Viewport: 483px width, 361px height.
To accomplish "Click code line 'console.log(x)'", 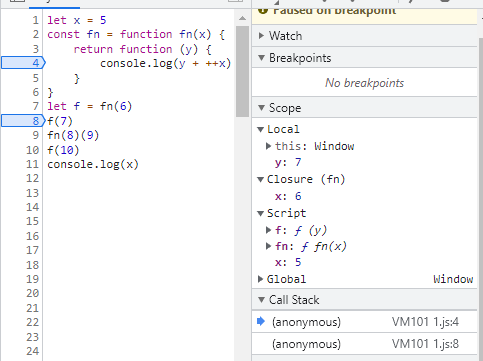I will pyautogui.click(x=93, y=164).
